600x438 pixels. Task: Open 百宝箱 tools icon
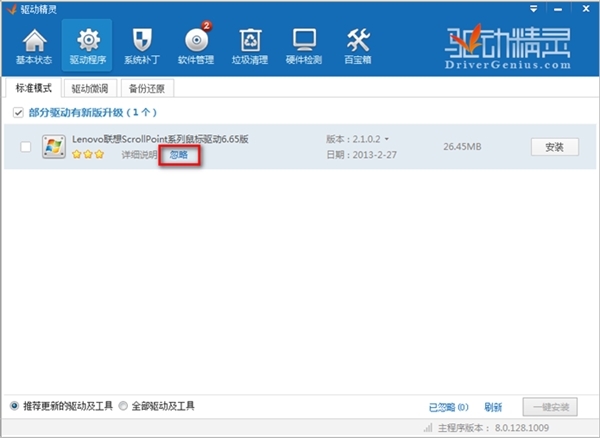(358, 45)
